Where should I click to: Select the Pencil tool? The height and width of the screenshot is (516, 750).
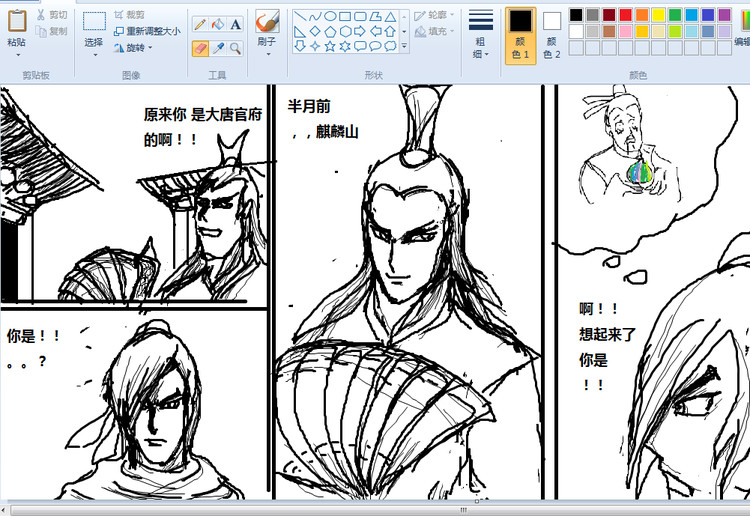[x=199, y=24]
